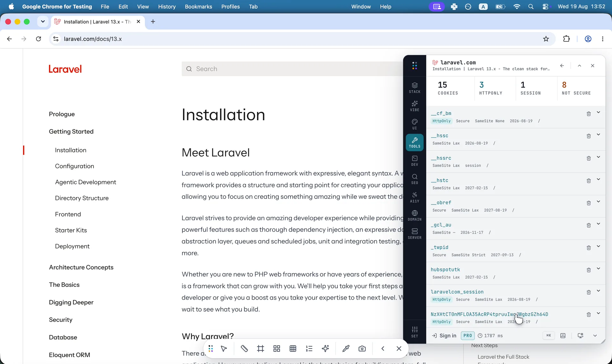Open the macOS Control Centre icon
This screenshot has width=612, height=364.
[x=545, y=7]
